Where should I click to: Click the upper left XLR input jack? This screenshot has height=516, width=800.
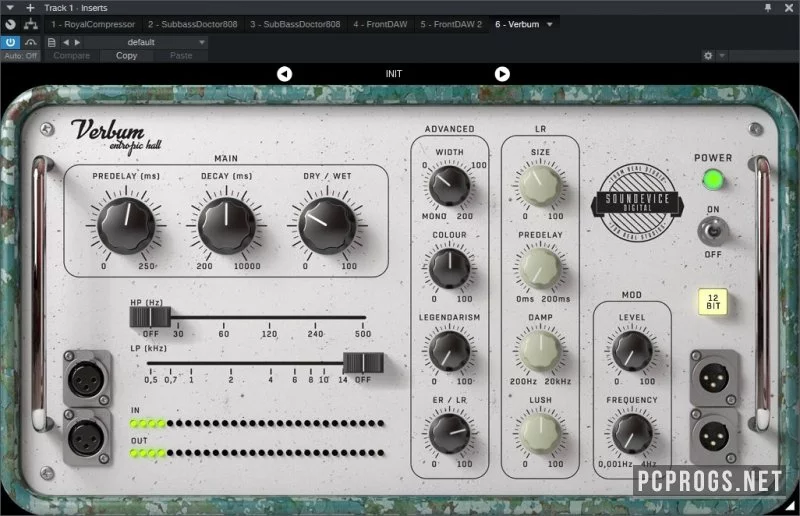coord(86,379)
